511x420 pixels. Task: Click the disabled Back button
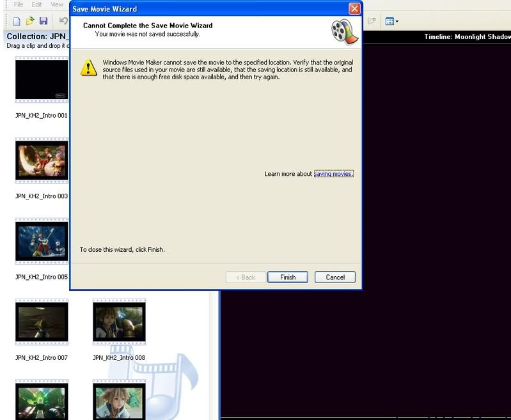click(246, 277)
